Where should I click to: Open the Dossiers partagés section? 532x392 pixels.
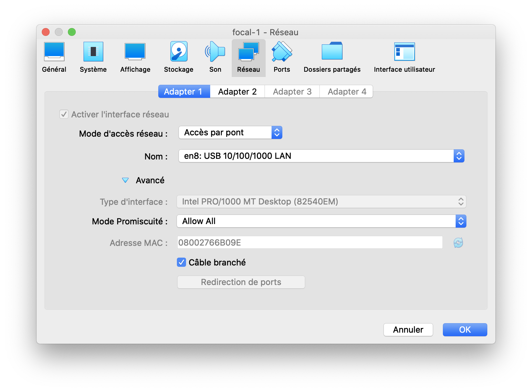[x=332, y=58]
